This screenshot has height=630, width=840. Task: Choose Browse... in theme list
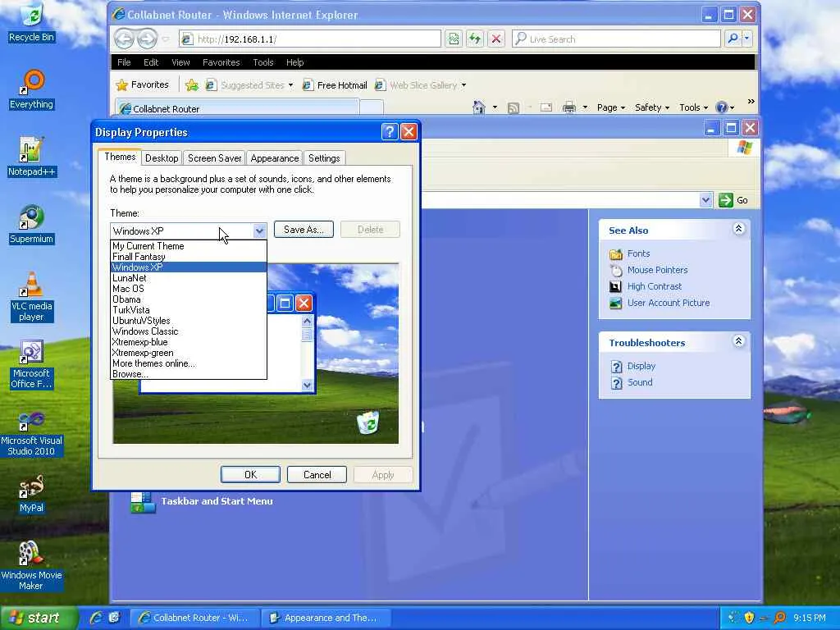click(x=189, y=374)
